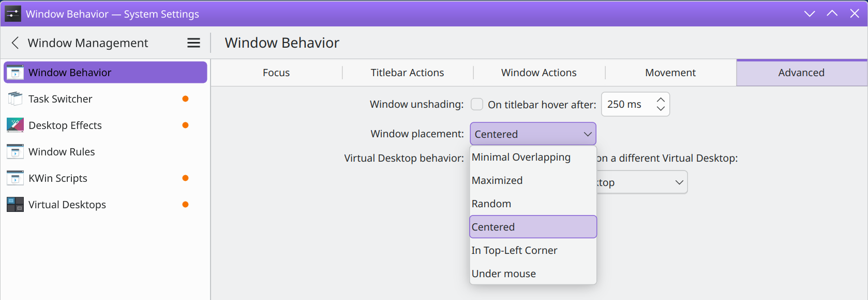Open KWin Scripts via its icon
The height and width of the screenshot is (300, 868).
pos(15,178)
